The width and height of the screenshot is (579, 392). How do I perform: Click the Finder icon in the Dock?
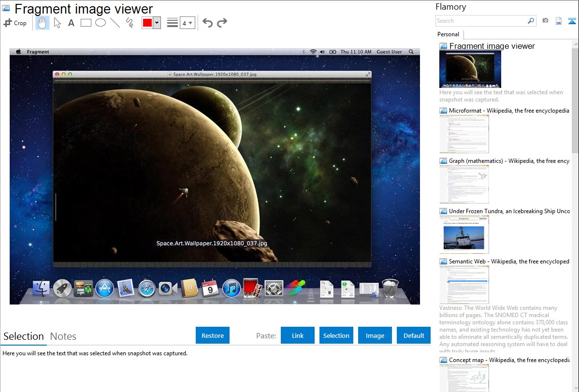tap(41, 288)
